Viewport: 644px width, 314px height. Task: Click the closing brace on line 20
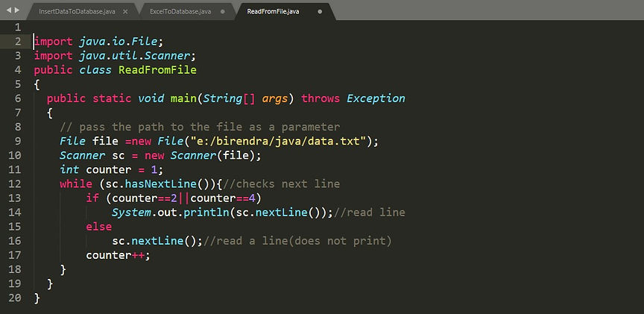coord(37,298)
